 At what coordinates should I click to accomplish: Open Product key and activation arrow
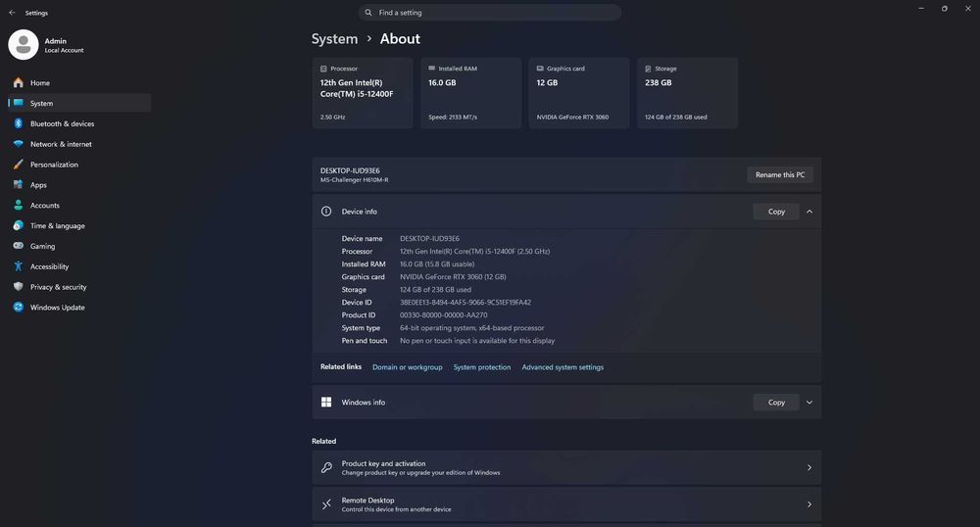tap(809, 467)
